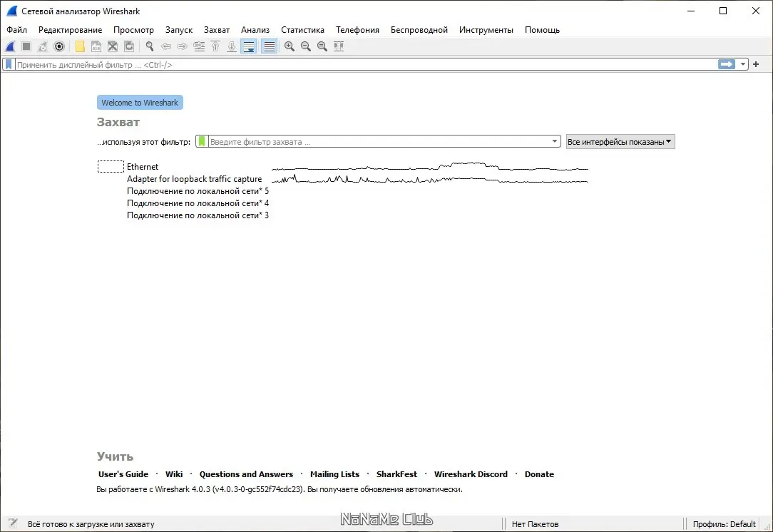Jump to the first packet icon
773x532 pixels.
pos(215,46)
